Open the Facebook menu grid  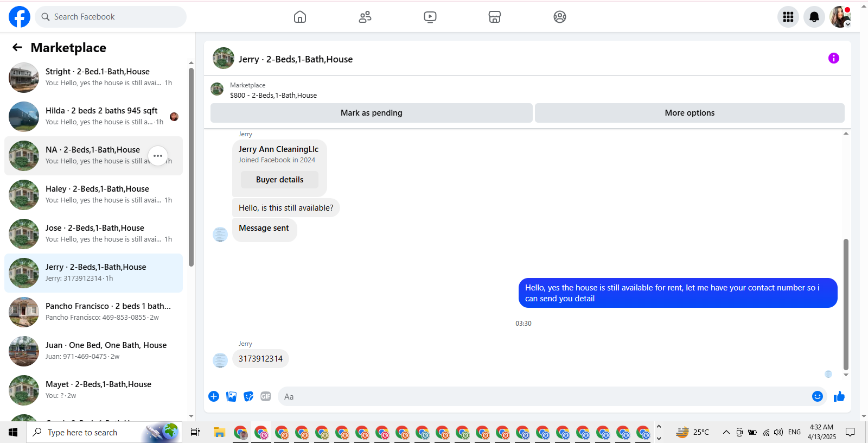pos(788,17)
